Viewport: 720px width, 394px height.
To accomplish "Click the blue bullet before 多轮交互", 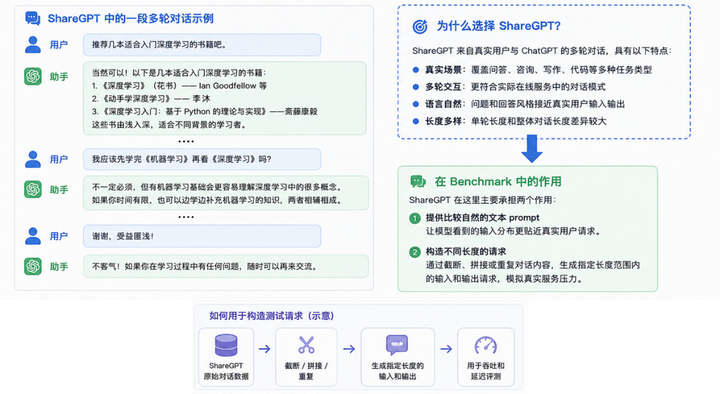I will coord(416,87).
